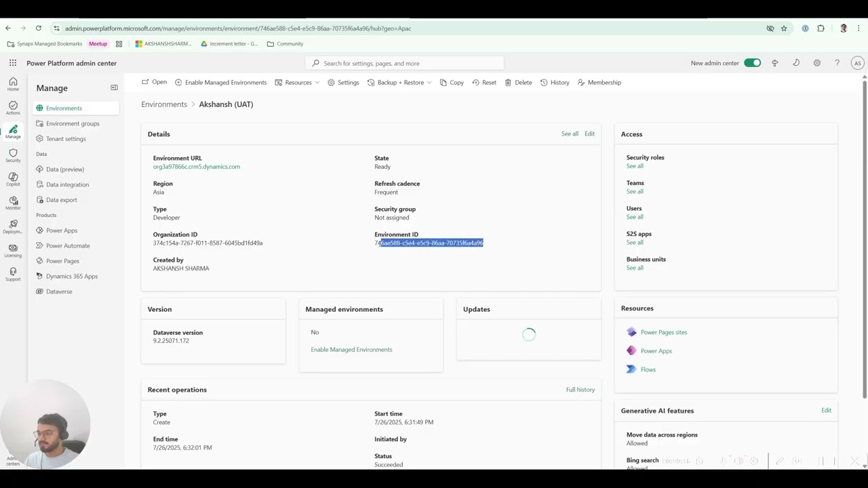Open Licensing in left rail

13,250
